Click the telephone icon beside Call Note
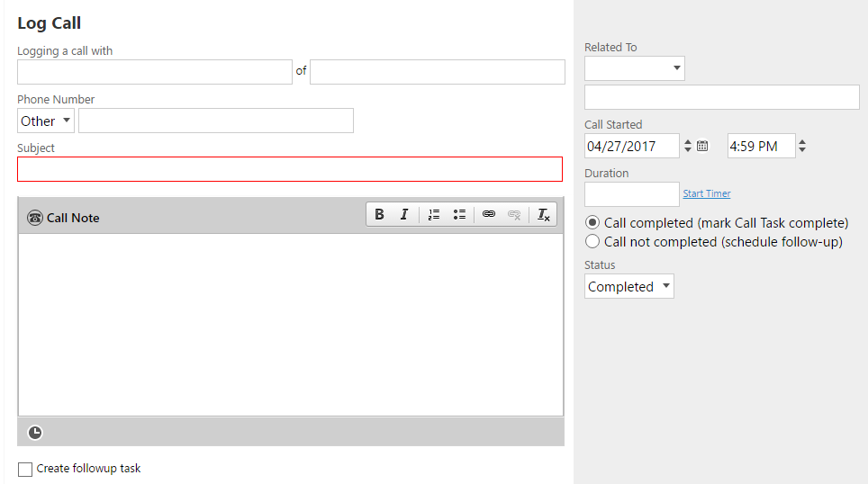This screenshot has height=484, width=868. tap(35, 218)
